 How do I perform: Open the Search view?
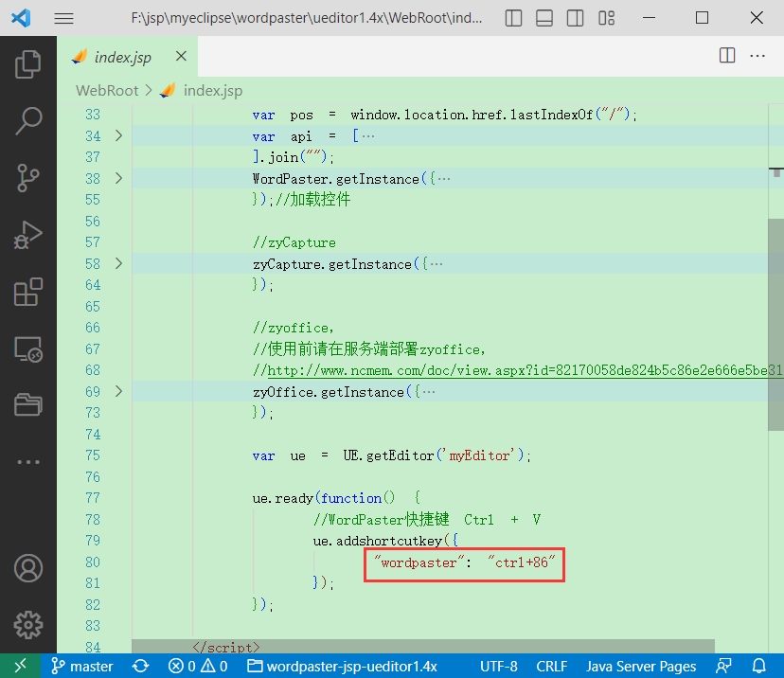pos(28,121)
